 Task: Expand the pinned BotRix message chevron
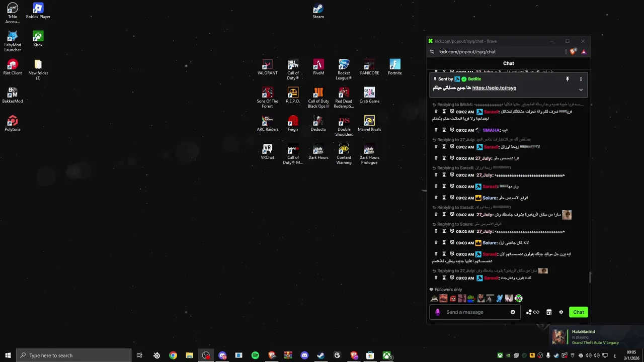click(x=581, y=90)
